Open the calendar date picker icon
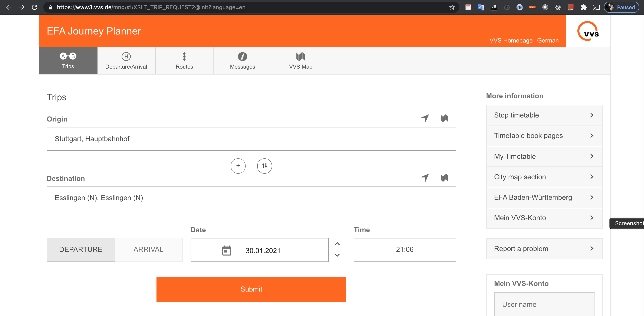 click(227, 250)
